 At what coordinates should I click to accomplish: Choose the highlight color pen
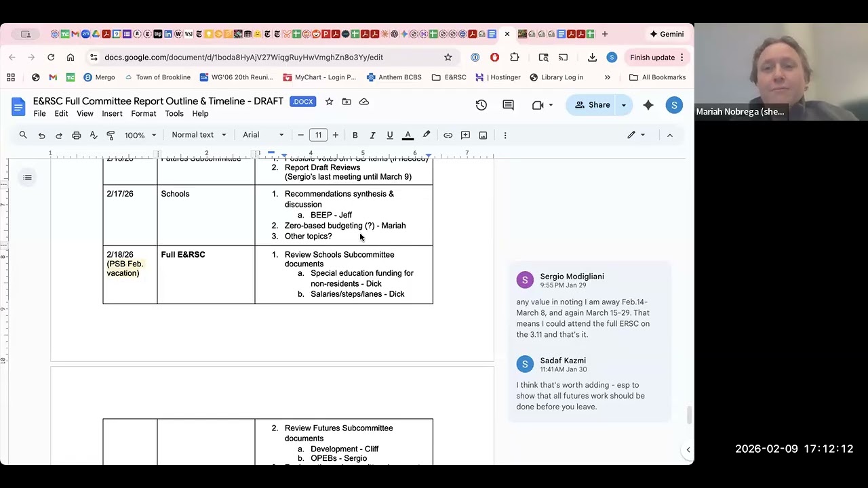click(427, 135)
